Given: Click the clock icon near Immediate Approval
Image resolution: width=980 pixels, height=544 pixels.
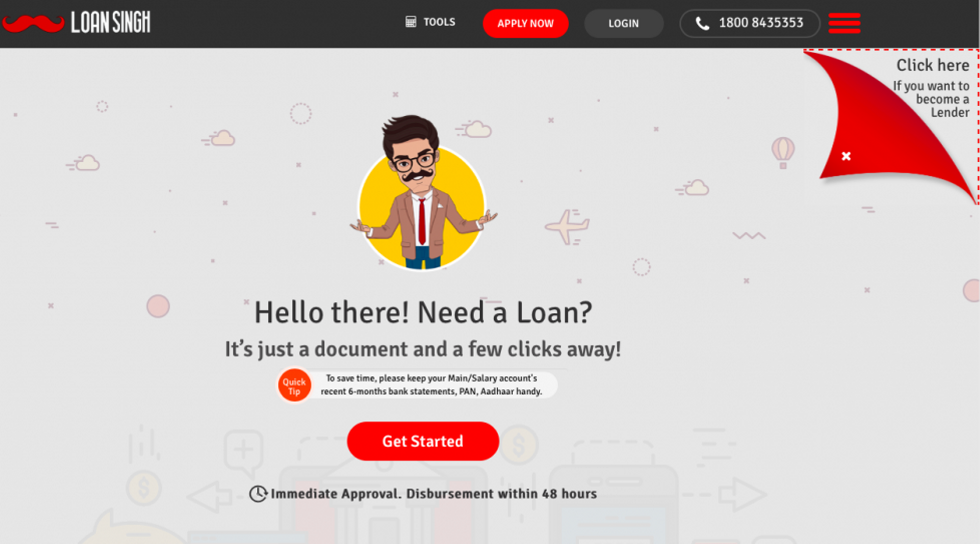Looking at the screenshot, I should coord(258,493).
